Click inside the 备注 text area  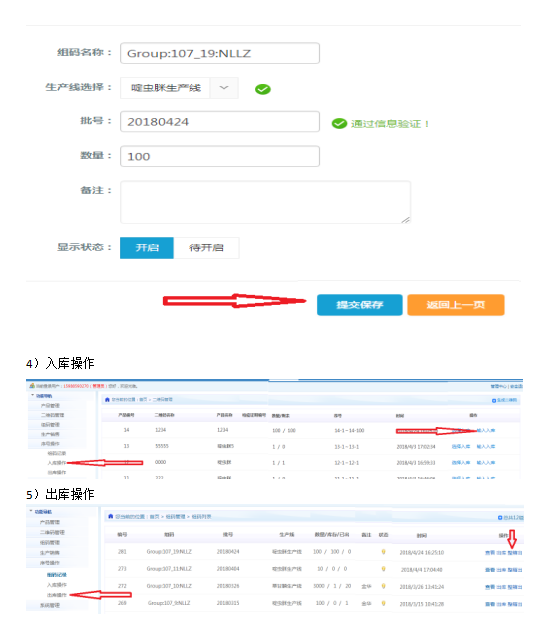click(x=265, y=202)
